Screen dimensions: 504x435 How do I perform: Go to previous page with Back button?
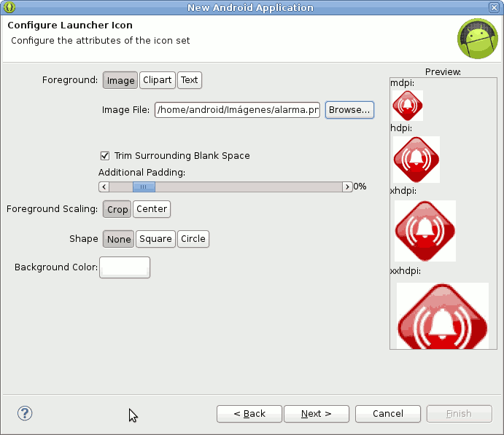[x=249, y=414]
